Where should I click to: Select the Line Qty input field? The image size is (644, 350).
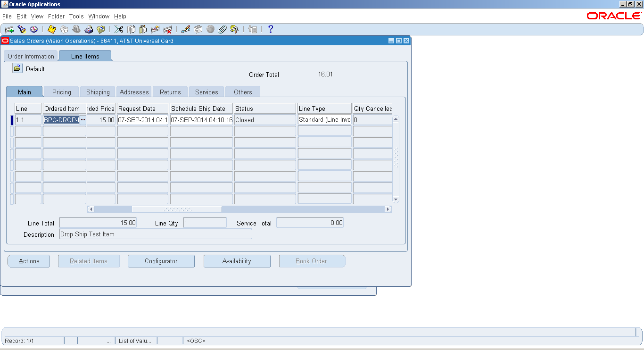[x=204, y=222]
